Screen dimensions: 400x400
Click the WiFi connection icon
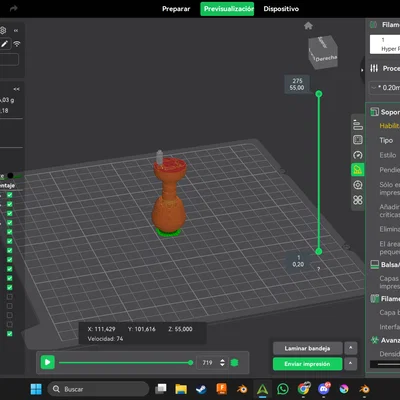click(17, 44)
